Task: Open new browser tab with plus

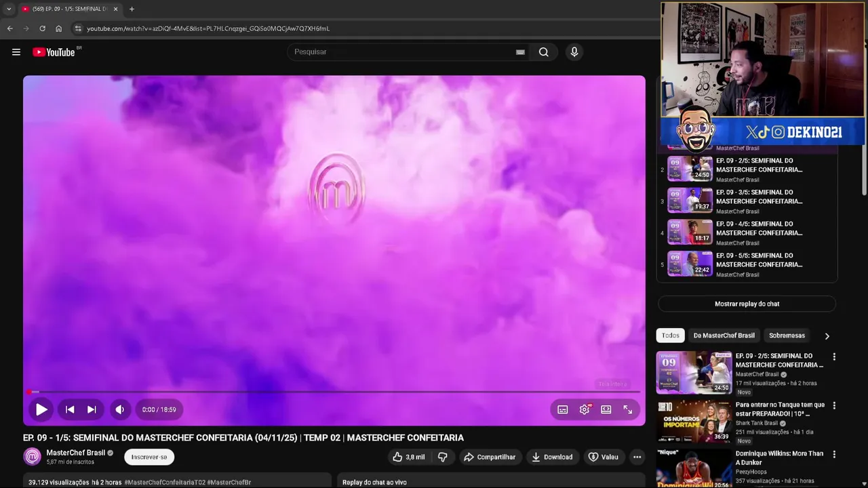Action: coord(132,9)
